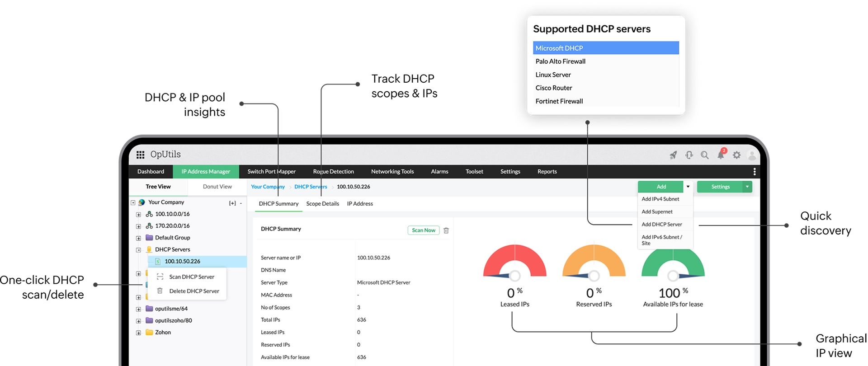Viewport: 868px width, 366px height.
Task: Click the DHCP Servers group icon
Action: pos(149,249)
